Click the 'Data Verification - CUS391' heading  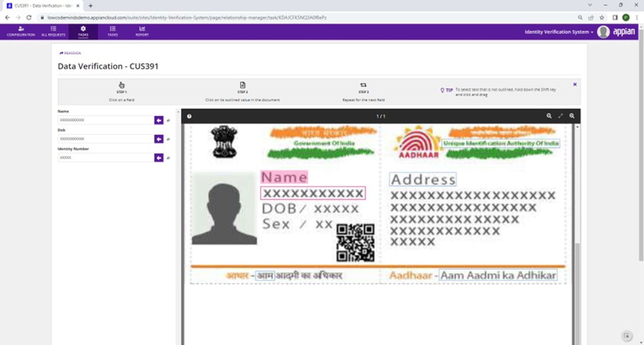[x=108, y=66]
